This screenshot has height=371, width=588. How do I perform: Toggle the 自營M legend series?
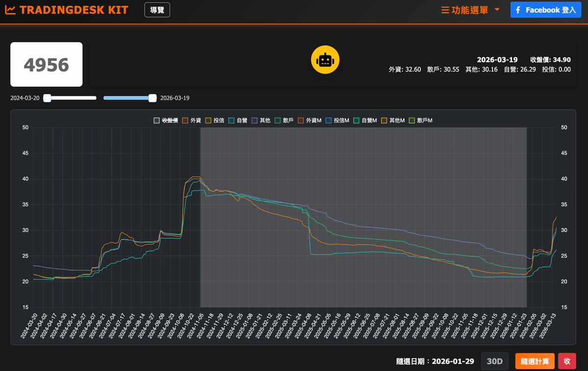coord(365,120)
